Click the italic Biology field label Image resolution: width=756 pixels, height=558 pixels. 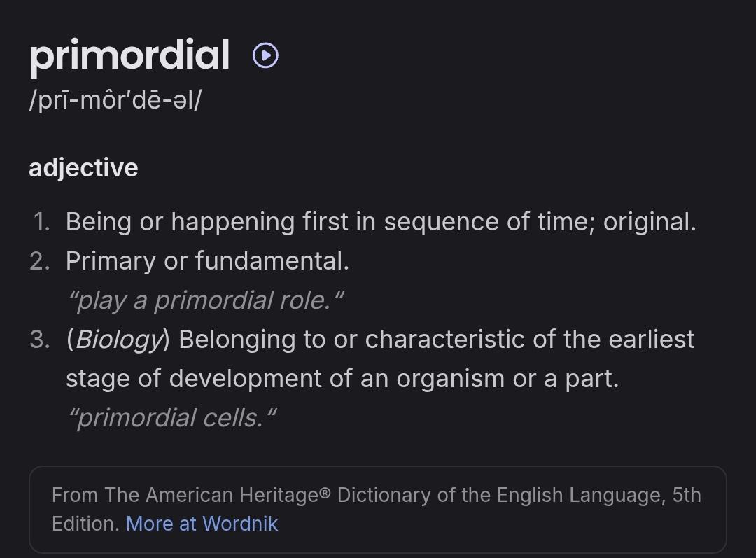[x=118, y=340]
